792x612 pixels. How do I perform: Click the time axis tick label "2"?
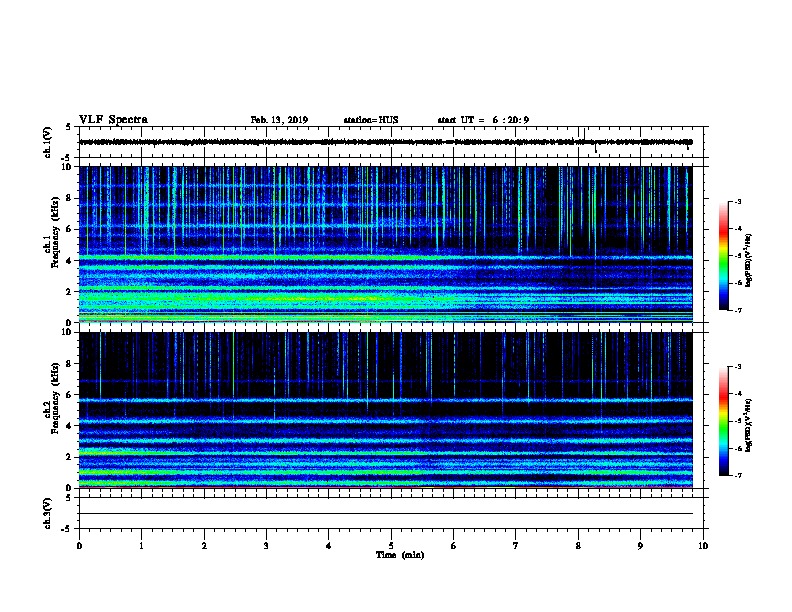pos(204,546)
